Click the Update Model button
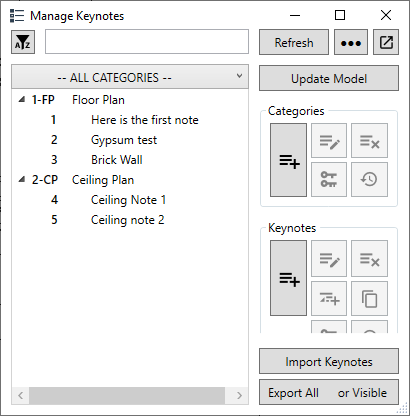410x416 pixels. point(329,78)
